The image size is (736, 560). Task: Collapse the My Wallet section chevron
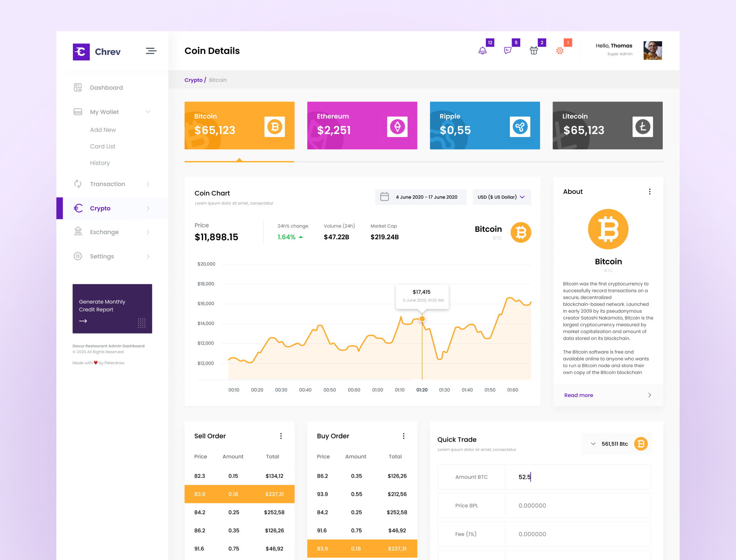click(148, 112)
